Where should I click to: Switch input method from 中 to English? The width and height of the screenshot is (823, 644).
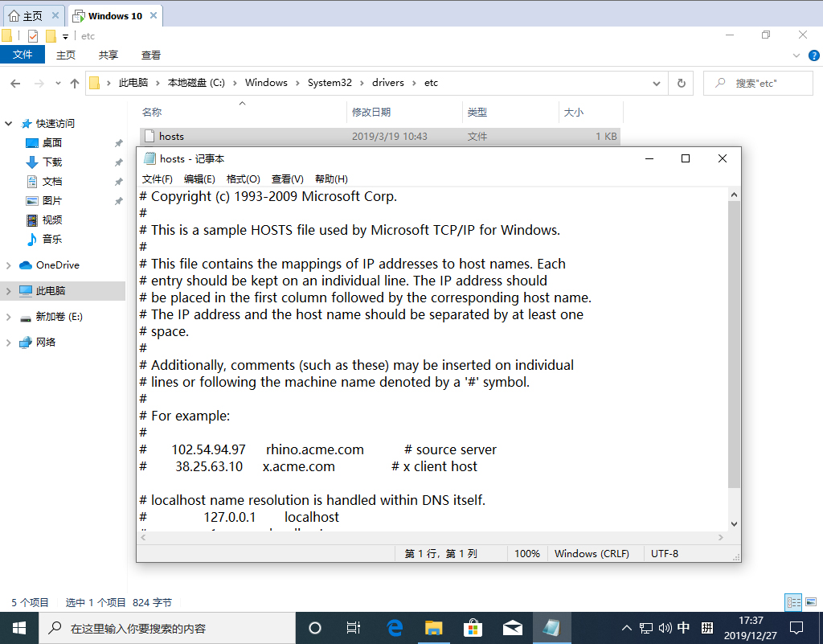(x=683, y=628)
